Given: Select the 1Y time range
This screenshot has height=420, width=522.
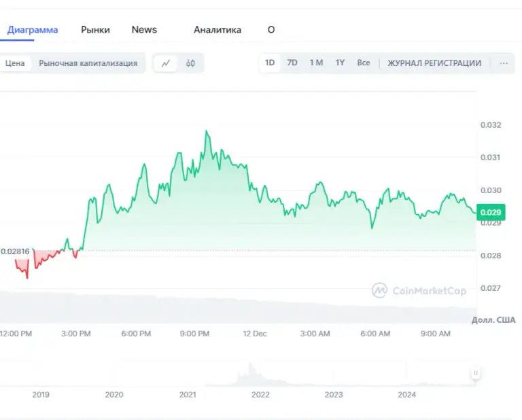Looking at the screenshot, I should point(340,63).
